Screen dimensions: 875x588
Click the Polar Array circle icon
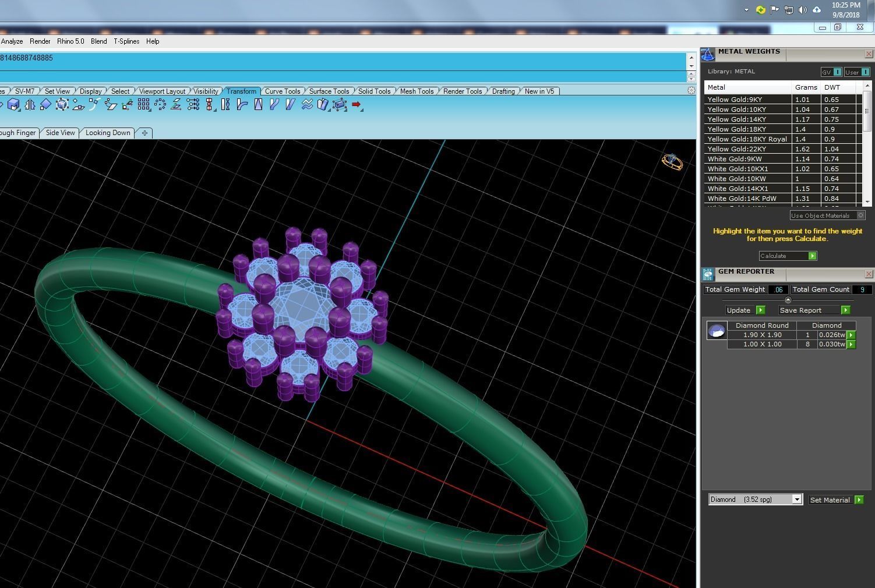point(160,105)
